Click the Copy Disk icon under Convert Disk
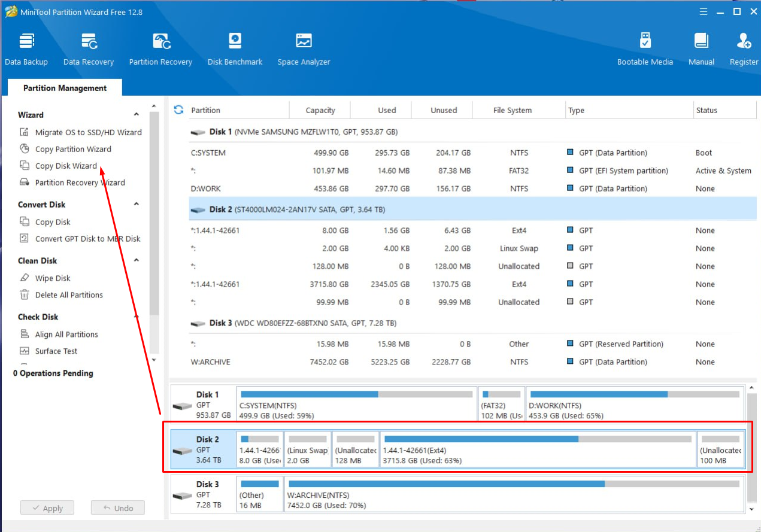 click(x=25, y=222)
